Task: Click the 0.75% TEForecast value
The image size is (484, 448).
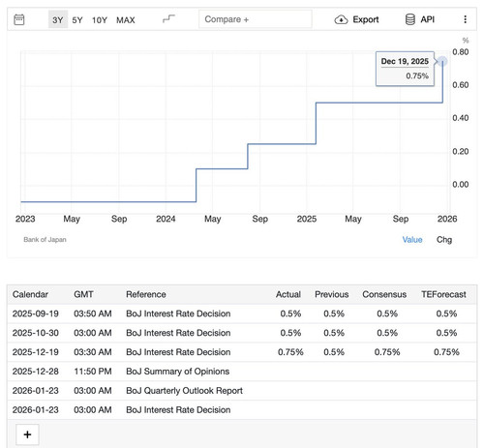Action: [x=446, y=352]
